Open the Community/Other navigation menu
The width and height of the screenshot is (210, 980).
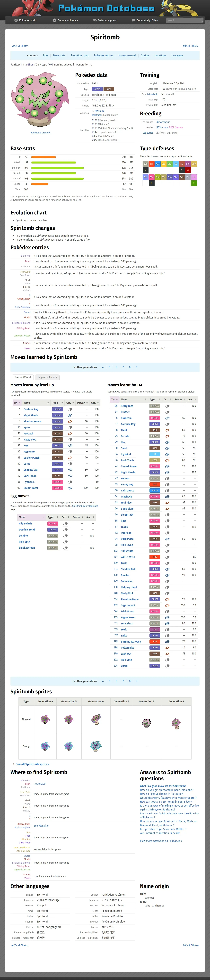click(145, 20)
